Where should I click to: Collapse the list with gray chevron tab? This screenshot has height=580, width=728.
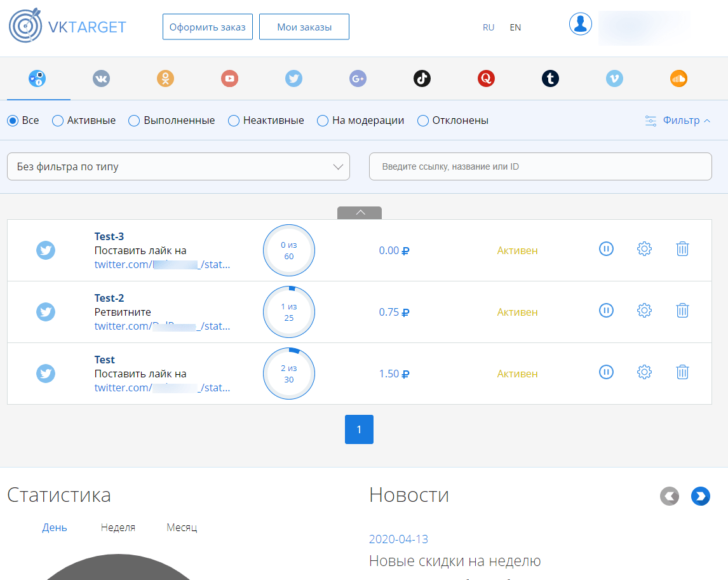click(360, 213)
